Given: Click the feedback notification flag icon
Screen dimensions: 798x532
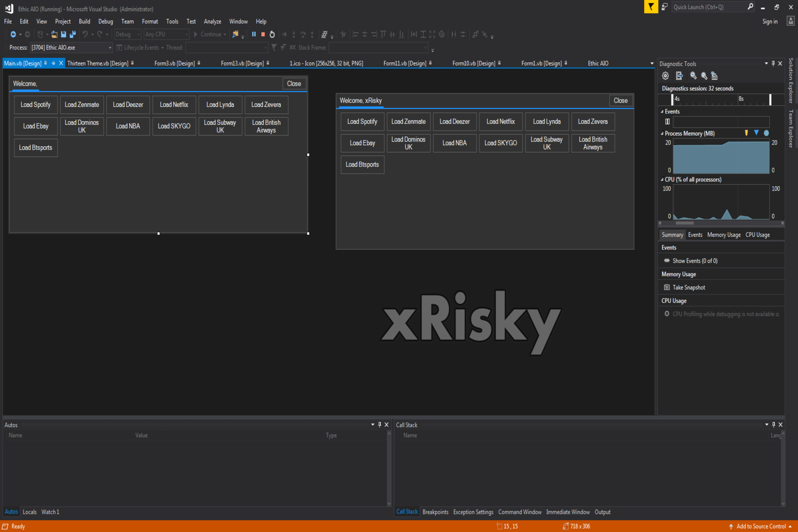Looking at the screenshot, I should click(x=651, y=7).
